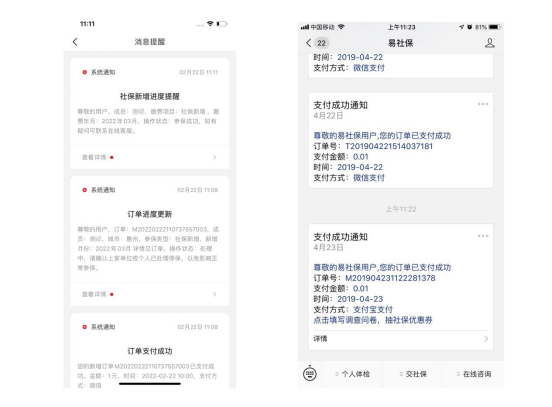This screenshot has width=552, height=407.
Task: Open 个人体检 menu at bottom bar
Action: pyautogui.click(x=353, y=374)
